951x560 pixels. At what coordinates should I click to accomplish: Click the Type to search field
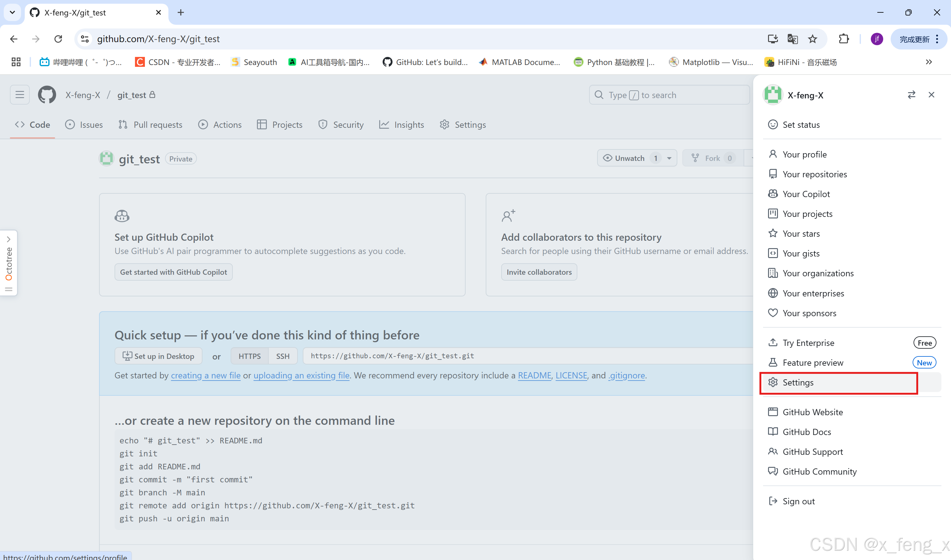[x=669, y=95]
